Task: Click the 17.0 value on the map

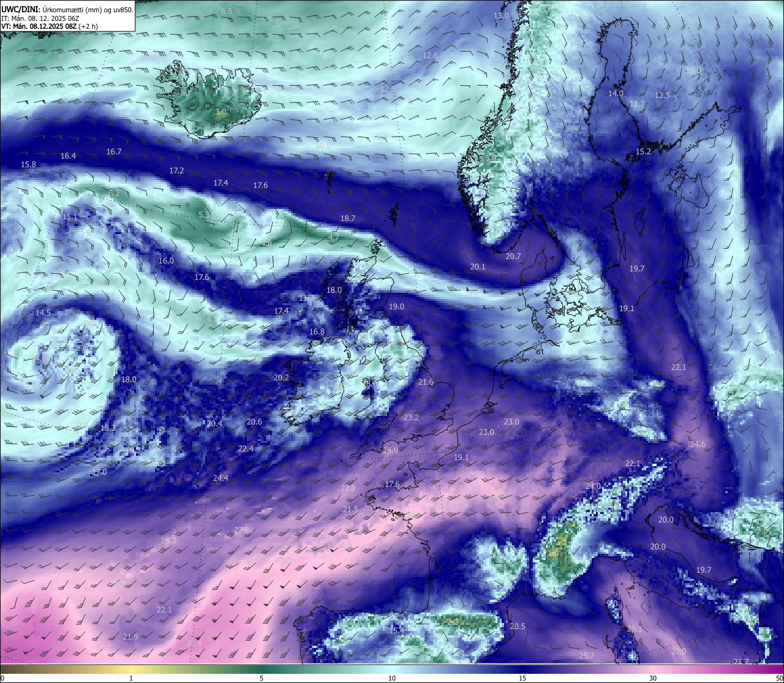Action: (99, 472)
